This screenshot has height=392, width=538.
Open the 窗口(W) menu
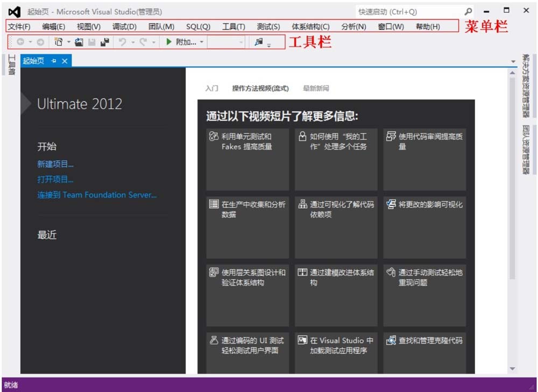click(391, 26)
